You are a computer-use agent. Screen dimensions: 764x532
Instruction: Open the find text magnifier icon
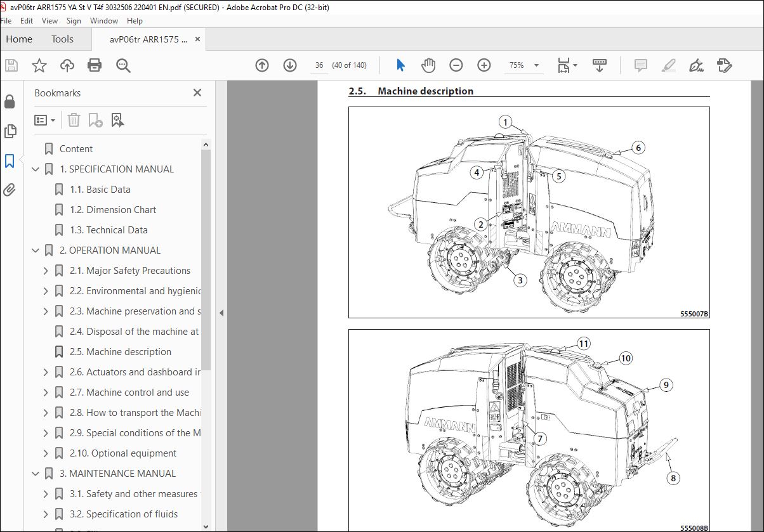(x=123, y=65)
